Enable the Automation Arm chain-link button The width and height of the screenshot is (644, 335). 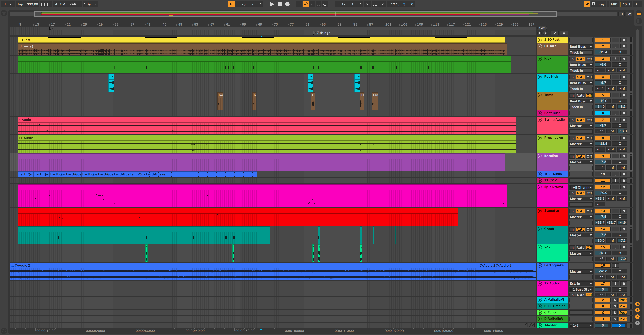click(305, 4)
